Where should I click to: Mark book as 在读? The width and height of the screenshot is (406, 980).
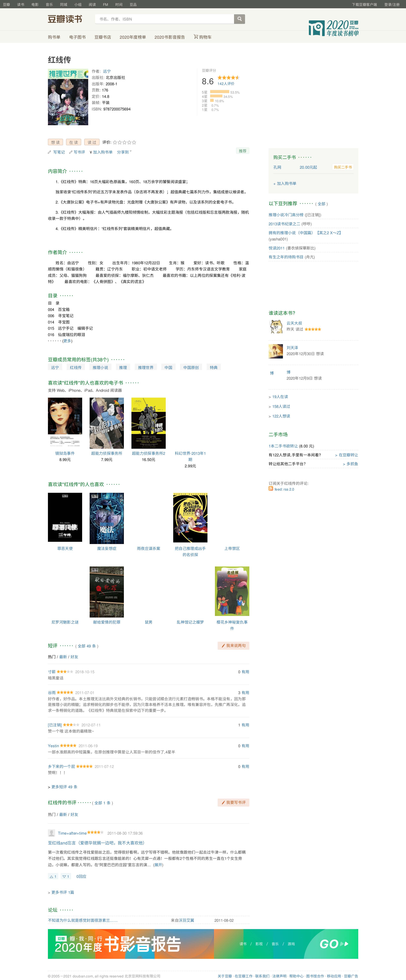pyautogui.click(x=74, y=142)
